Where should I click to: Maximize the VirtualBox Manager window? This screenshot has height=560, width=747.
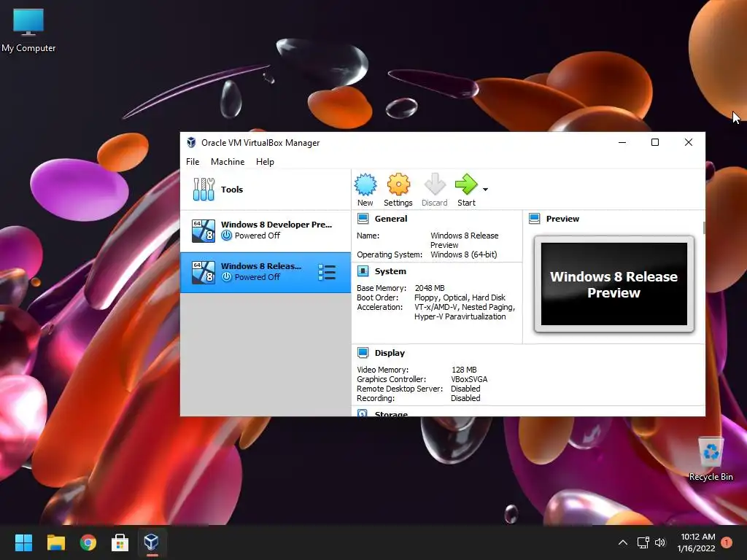tap(655, 142)
